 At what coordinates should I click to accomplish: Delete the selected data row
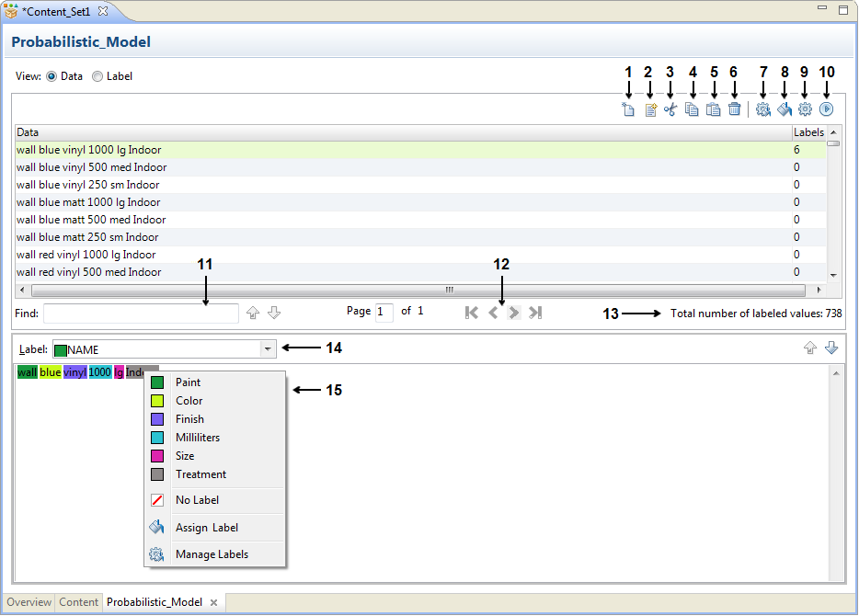pyautogui.click(x=734, y=108)
